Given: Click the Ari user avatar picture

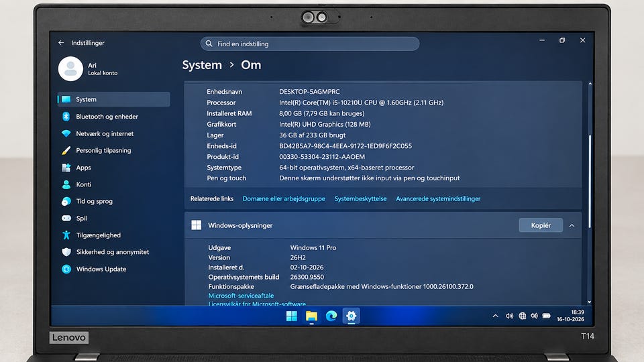Looking at the screenshot, I should coord(70,68).
